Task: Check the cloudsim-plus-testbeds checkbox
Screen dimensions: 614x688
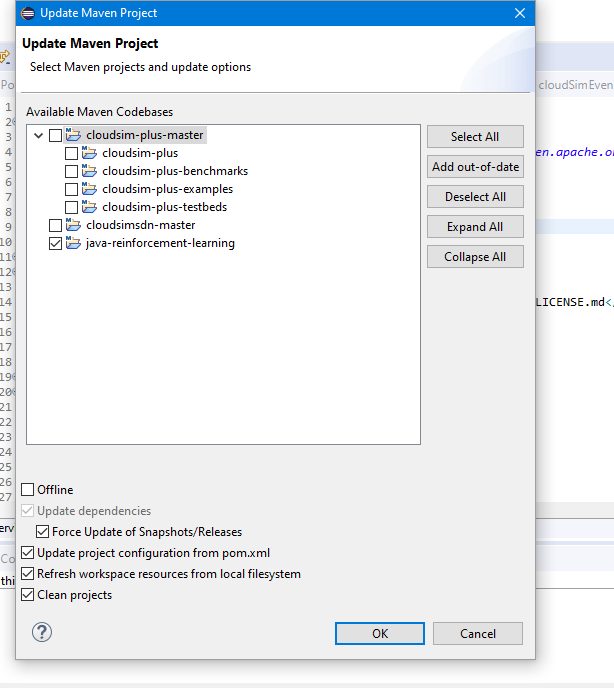Action: [x=71, y=207]
